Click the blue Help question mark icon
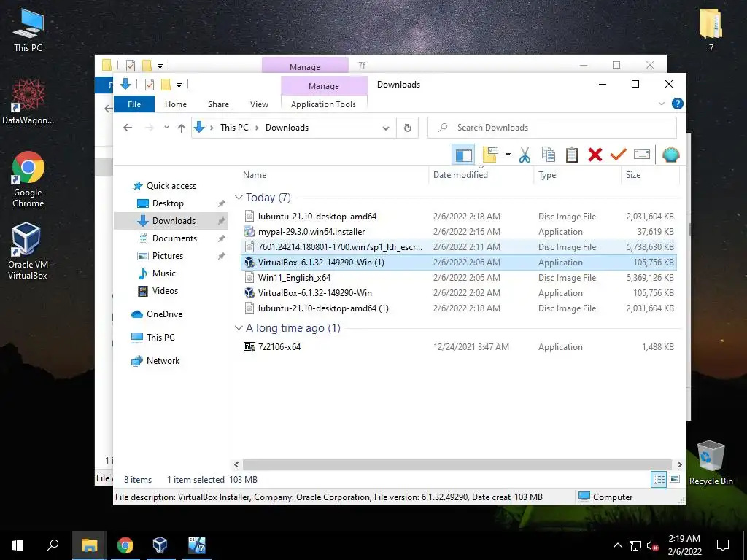Image resolution: width=747 pixels, height=560 pixels. coord(677,104)
